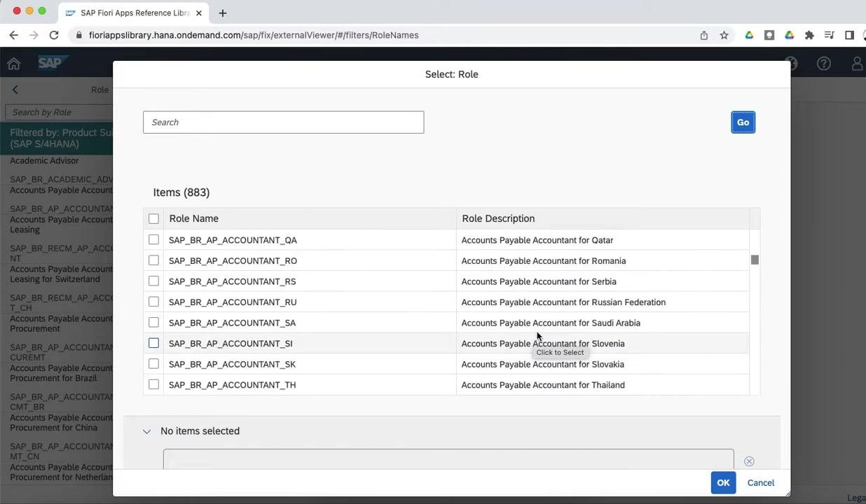Image resolution: width=866 pixels, height=504 pixels.
Task: Click the browser address bar URL
Action: (x=254, y=35)
